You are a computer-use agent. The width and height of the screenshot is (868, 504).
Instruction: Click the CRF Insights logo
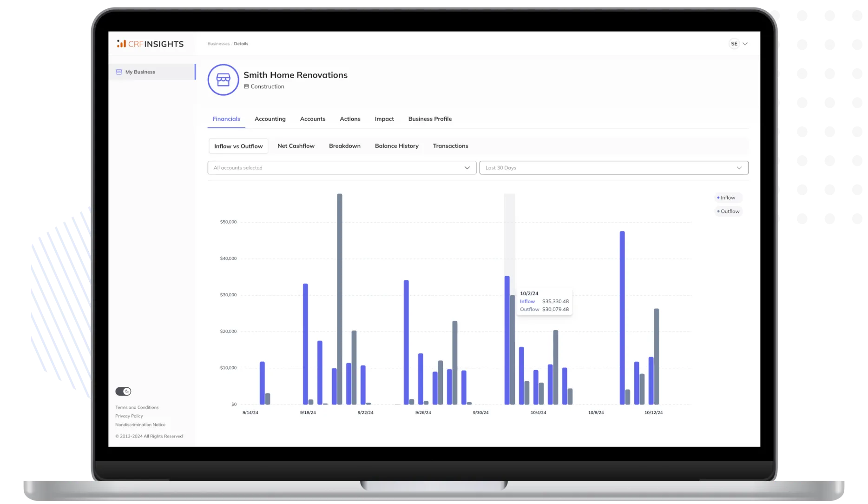coord(150,44)
